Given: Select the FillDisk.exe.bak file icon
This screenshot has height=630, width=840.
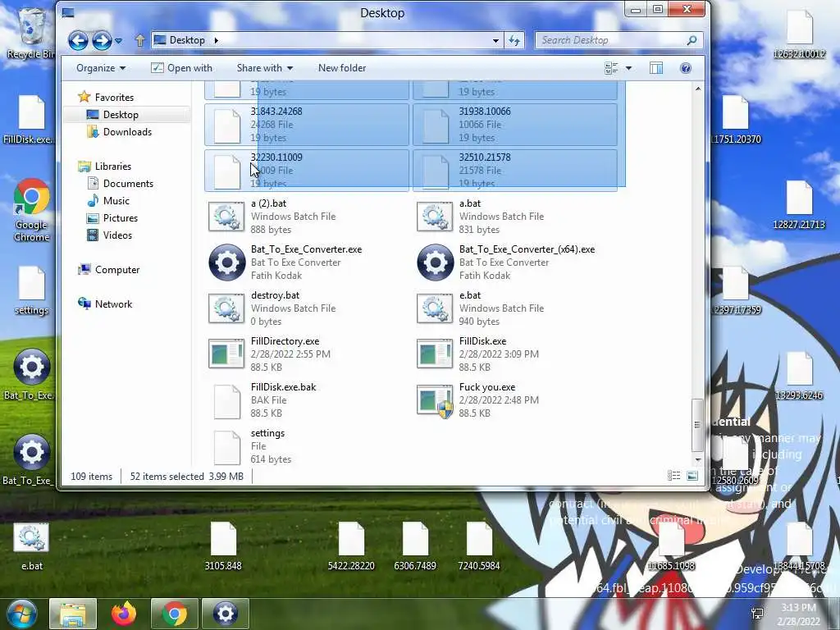Looking at the screenshot, I should 226,400.
